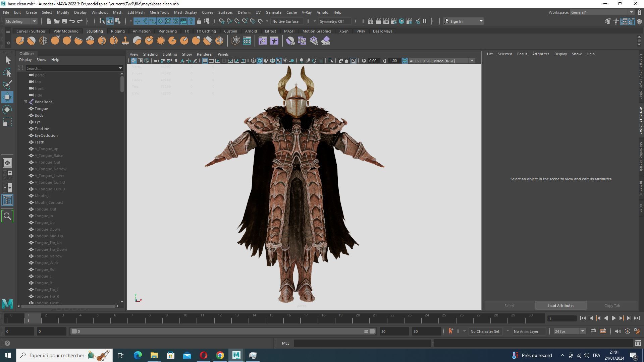This screenshot has width=644, height=362.
Task: Open the Deform menu
Action: click(x=244, y=12)
